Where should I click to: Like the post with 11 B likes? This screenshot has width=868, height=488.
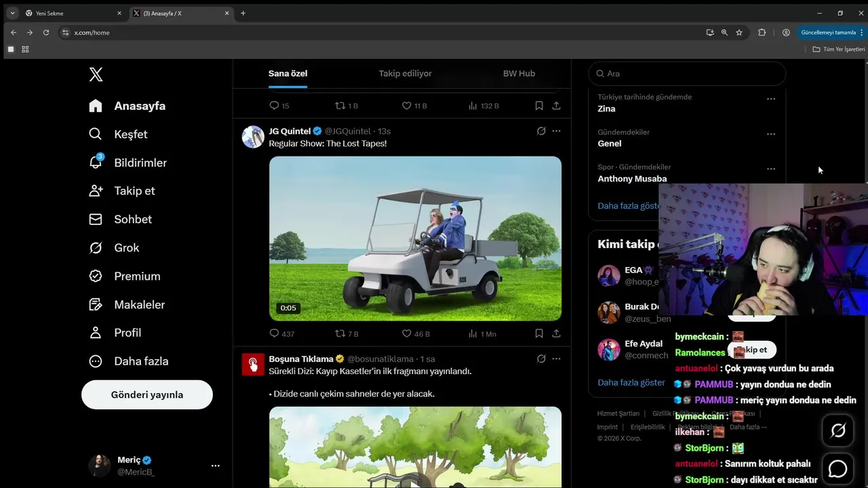407,106
